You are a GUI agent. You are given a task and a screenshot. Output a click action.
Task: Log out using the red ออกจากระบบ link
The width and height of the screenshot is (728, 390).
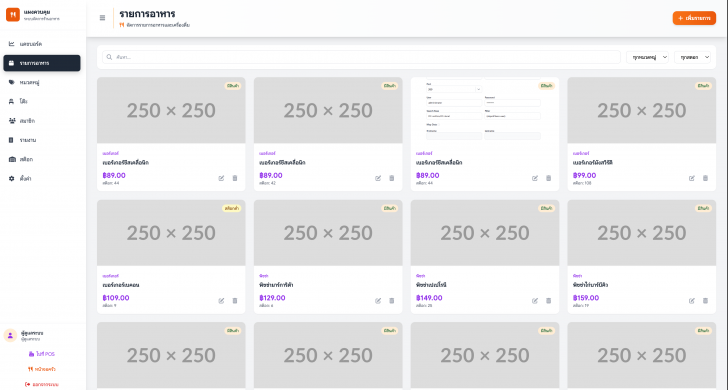(42, 384)
